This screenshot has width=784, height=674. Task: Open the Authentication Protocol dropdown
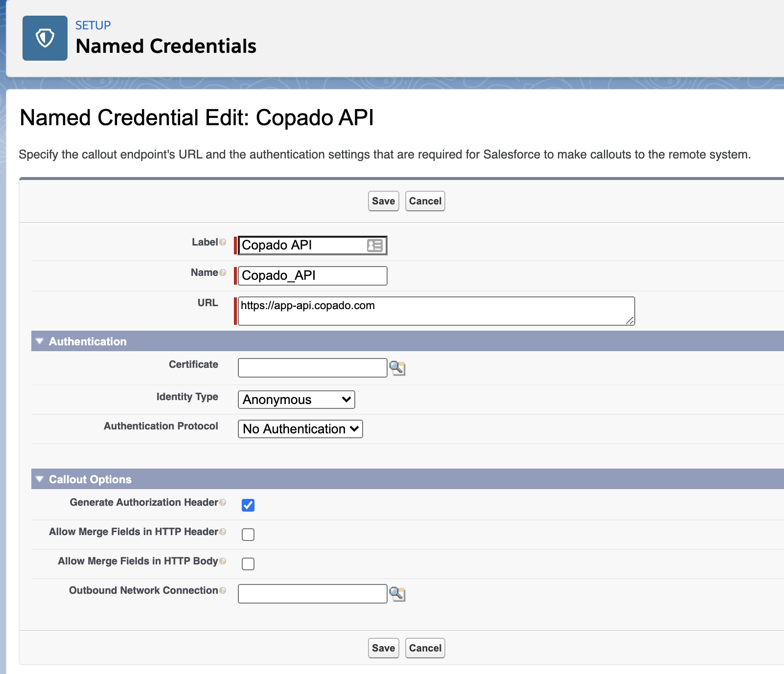click(x=300, y=429)
